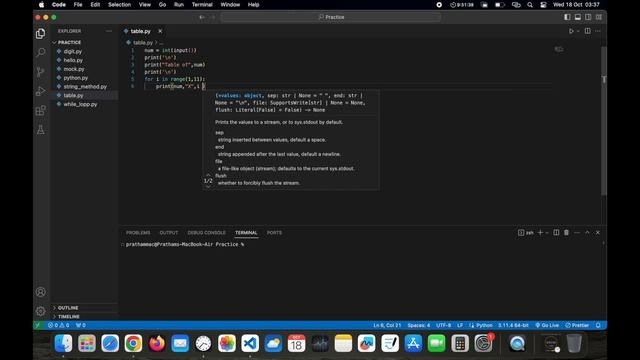The height and width of the screenshot is (360, 640).
Task: Toggle the primary side bar layout icon
Action: click(567, 17)
